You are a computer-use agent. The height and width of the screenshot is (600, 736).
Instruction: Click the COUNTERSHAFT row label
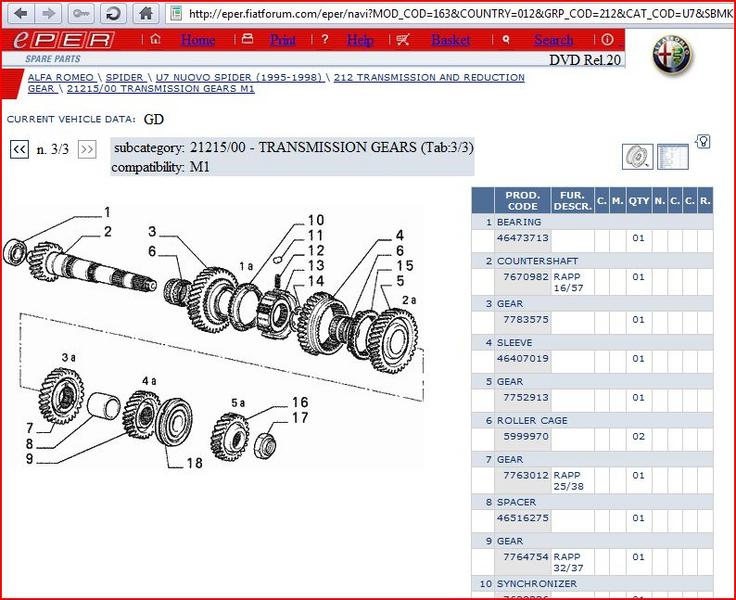(x=537, y=261)
